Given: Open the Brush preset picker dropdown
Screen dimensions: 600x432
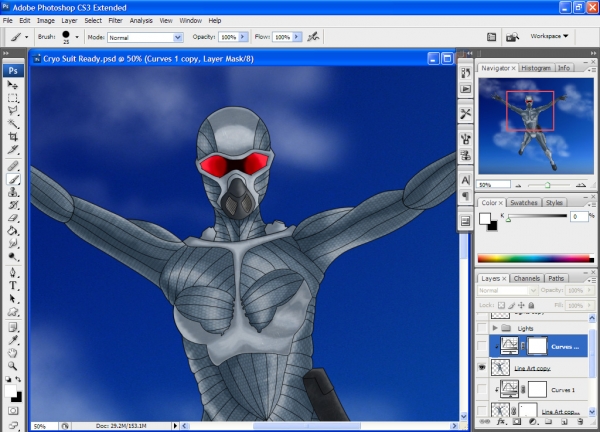Looking at the screenshot, I should [x=77, y=37].
